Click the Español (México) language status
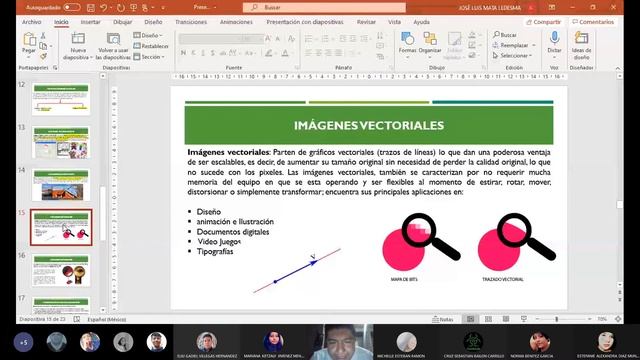 click(107, 319)
